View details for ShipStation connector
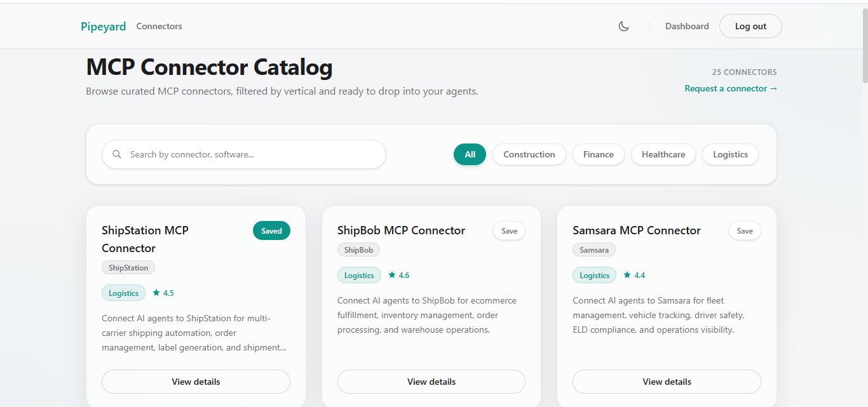Image resolution: width=868 pixels, height=407 pixels. point(196,382)
